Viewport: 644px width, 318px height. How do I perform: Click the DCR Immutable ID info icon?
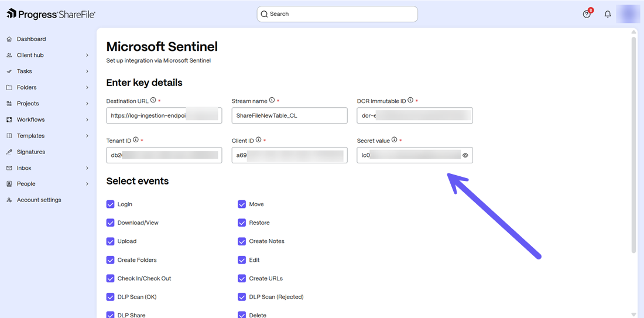click(x=410, y=100)
